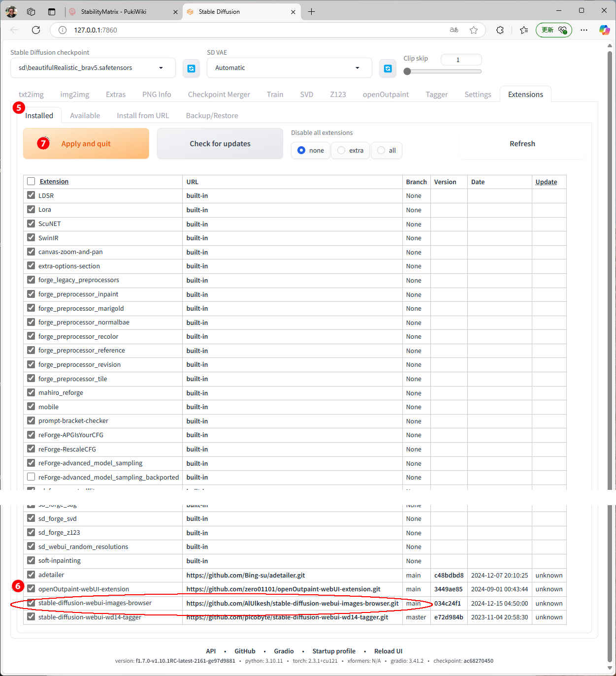Uncheck the LDSR extension checkbox
The width and height of the screenshot is (616, 676).
click(31, 195)
